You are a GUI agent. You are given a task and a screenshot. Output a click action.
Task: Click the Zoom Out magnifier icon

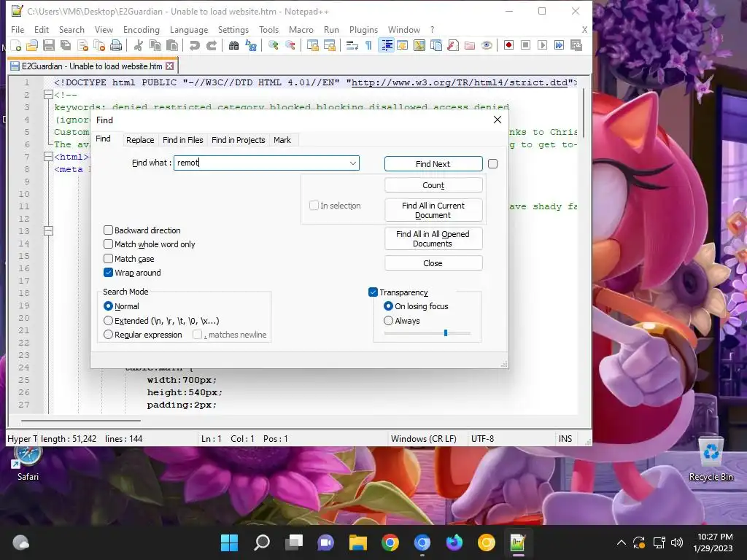point(290,45)
